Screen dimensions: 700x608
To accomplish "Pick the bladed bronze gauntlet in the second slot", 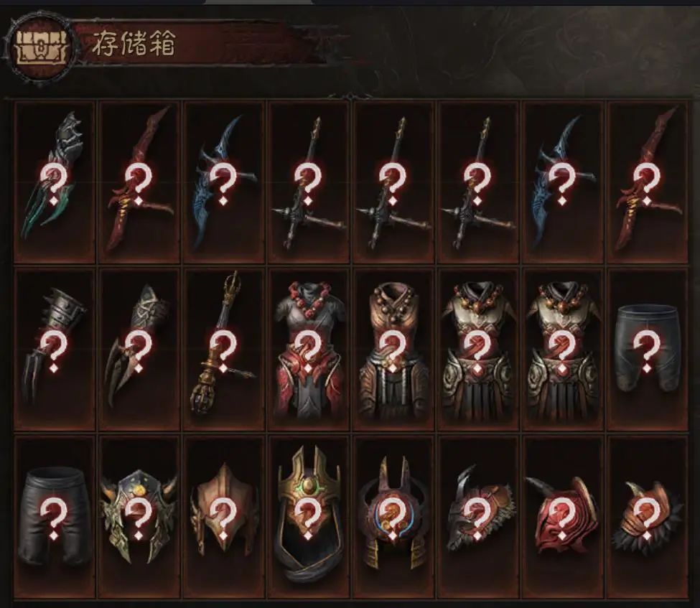I will pos(139,349).
